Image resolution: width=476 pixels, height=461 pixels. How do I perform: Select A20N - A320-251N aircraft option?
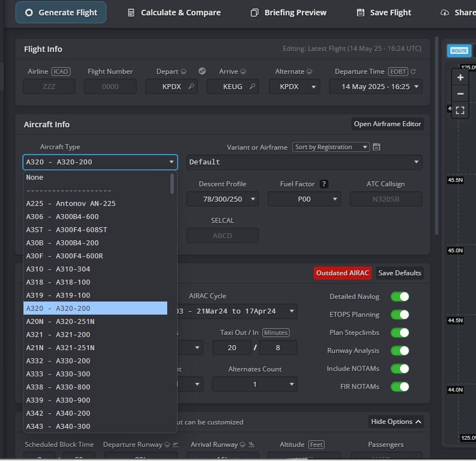(95, 321)
